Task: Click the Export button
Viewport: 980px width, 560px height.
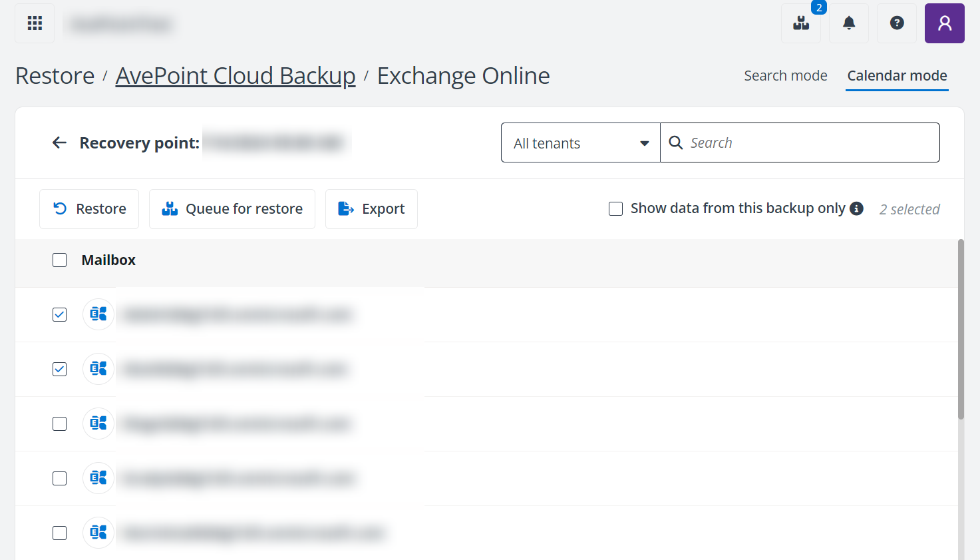Action: click(x=371, y=208)
